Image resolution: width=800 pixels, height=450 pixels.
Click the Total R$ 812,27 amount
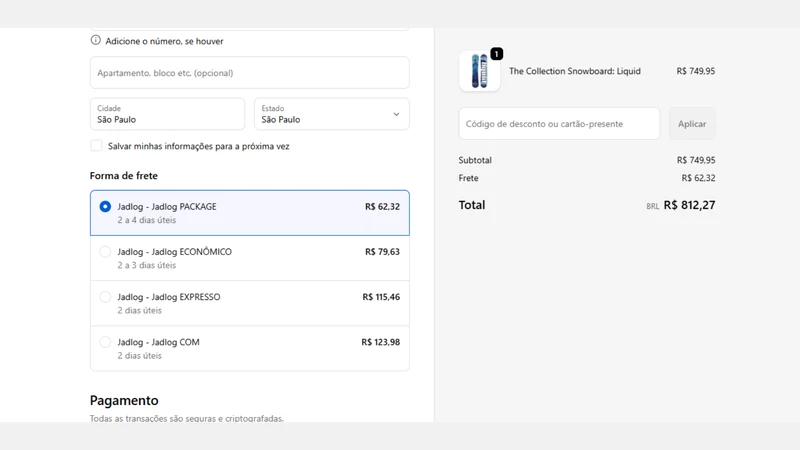689,205
